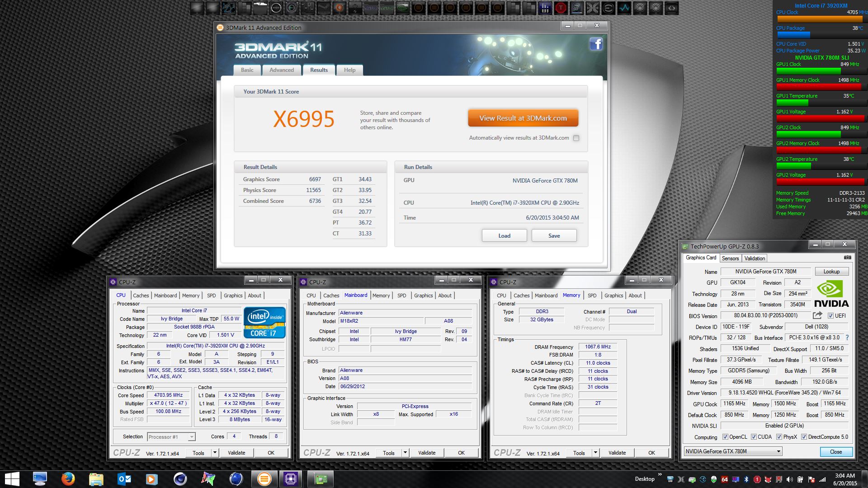The width and height of the screenshot is (868, 488).
Task: Open SPD tab in CPU-Z Mainboard window
Action: click(x=401, y=296)
